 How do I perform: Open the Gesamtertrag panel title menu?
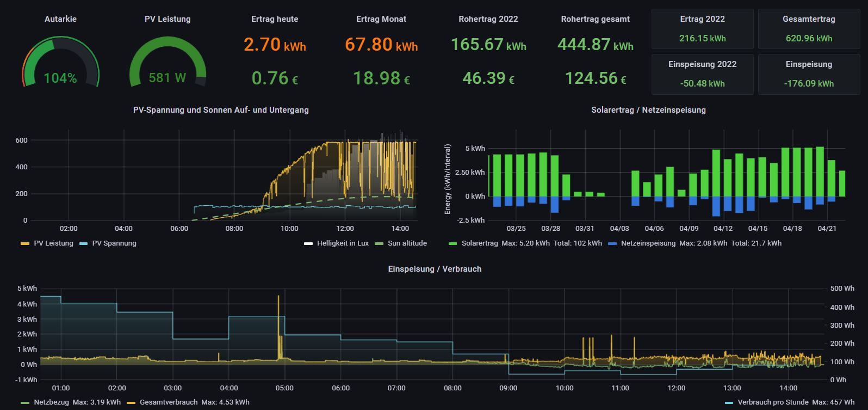[x=809, y=19]
